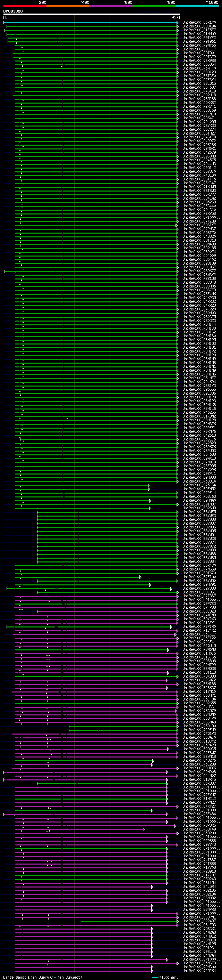Click the UniRef100_B3VWC2 label
222x980 pixels.
click(x=199, y=546)
